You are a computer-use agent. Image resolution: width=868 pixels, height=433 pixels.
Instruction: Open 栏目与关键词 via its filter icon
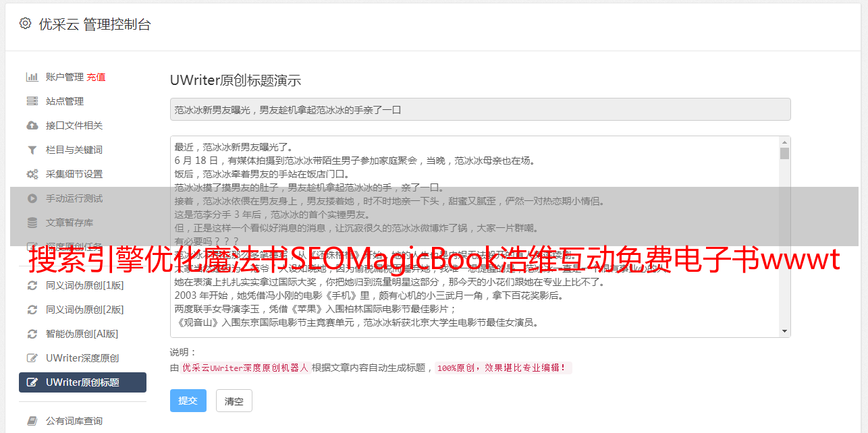coord(32,150)
